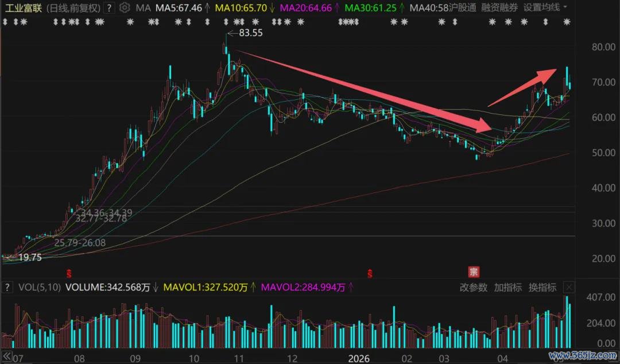Image resolution: width=620 pixels, height=364 pixels.
Task: Click 换指标 to switch indicator
Action: pyautogui.click(x=542, y=287)
